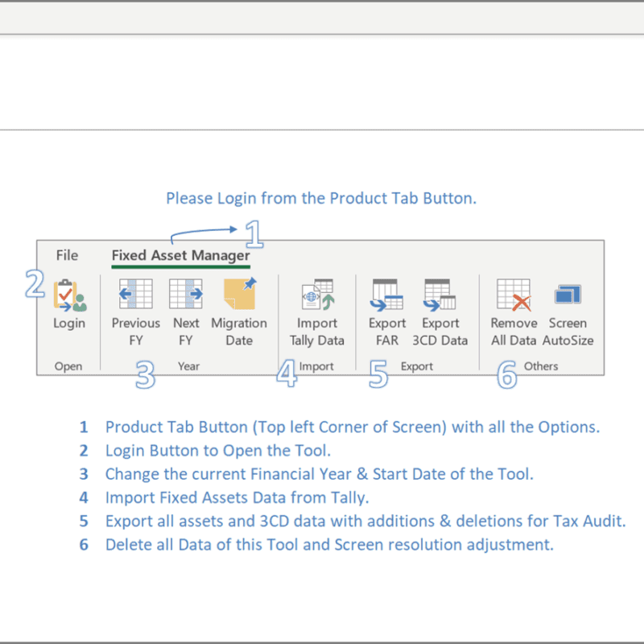
Task: Choose the Export 3CD Data icon
Action: tap(440, 295)
